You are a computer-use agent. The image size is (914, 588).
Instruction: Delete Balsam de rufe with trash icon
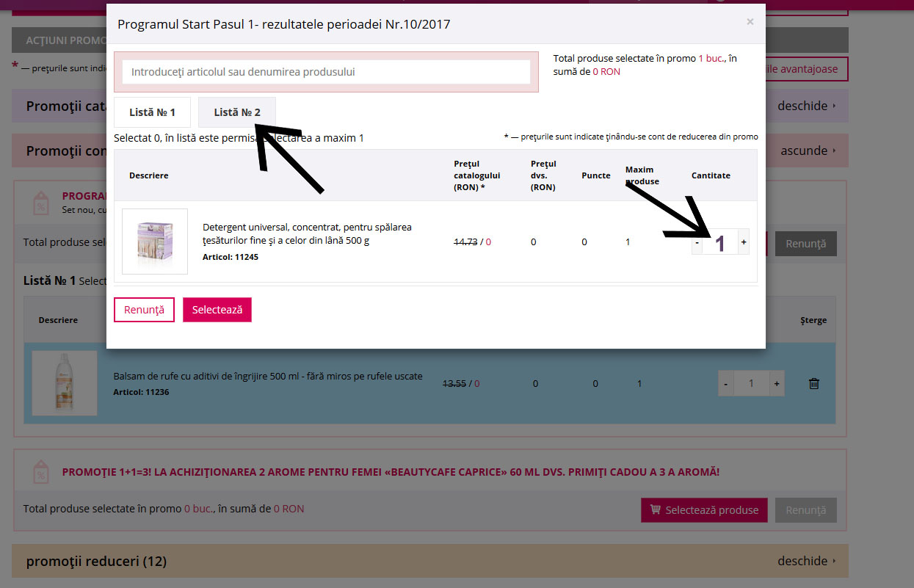click(813, 383)
